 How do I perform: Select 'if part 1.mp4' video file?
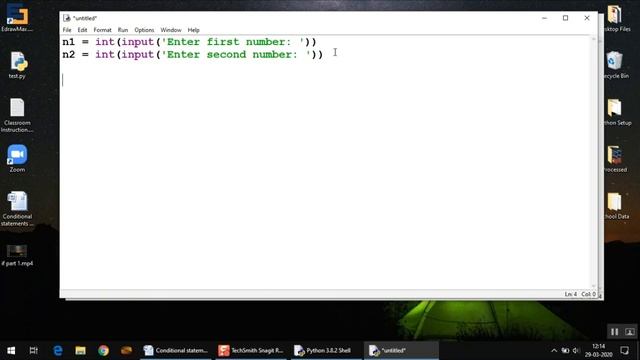click(x=17, y=256)
